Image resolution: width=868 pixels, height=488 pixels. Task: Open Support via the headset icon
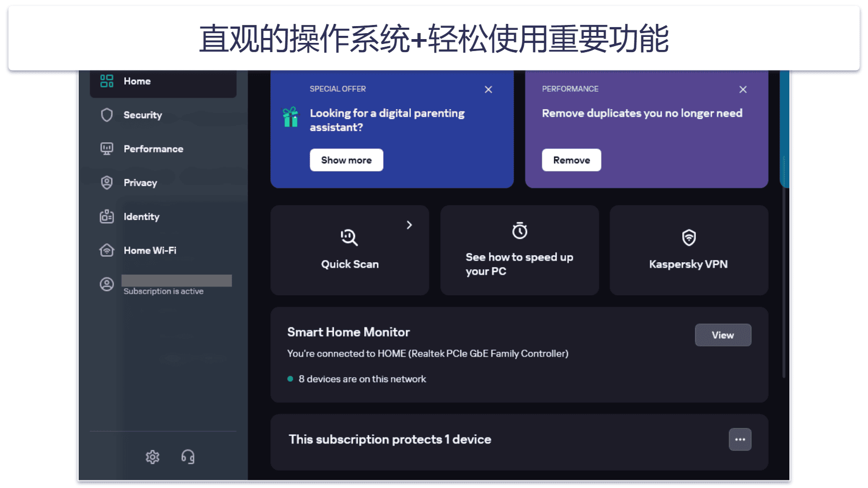(188, 457)
